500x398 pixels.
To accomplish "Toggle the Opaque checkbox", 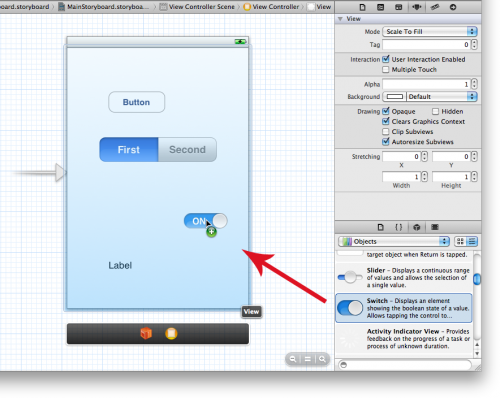I will click(x=386, y=111).
